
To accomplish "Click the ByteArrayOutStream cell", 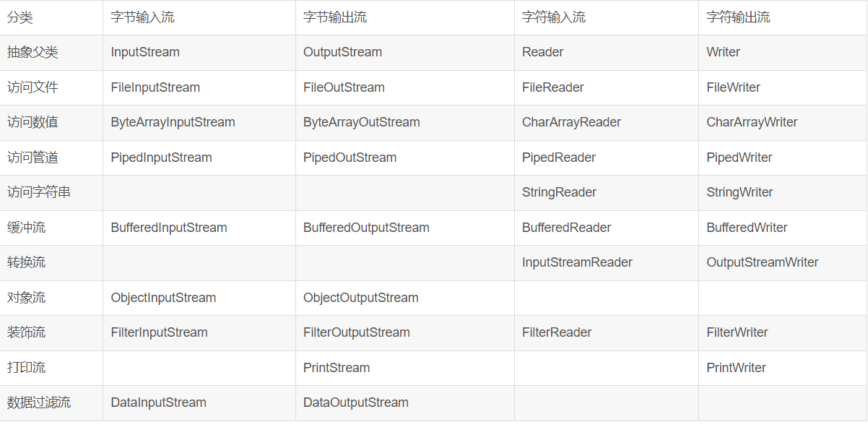I will point(404,122).
